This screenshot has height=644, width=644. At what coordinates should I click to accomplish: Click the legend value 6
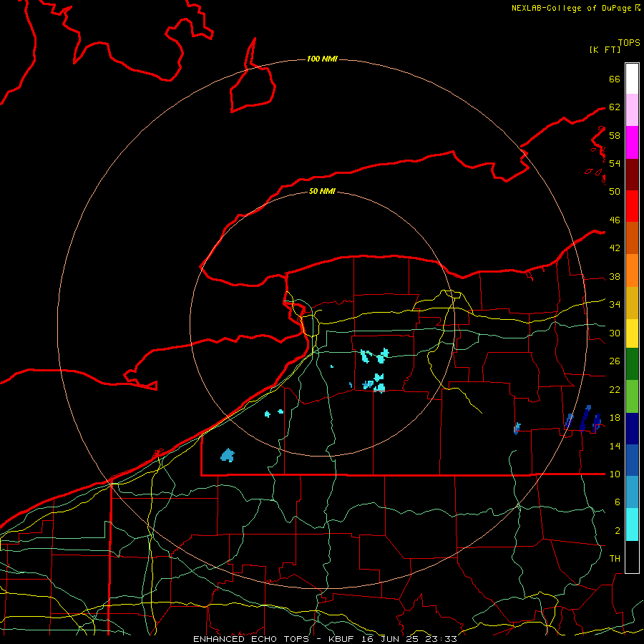pyautogui.click(x=617, y=502)
